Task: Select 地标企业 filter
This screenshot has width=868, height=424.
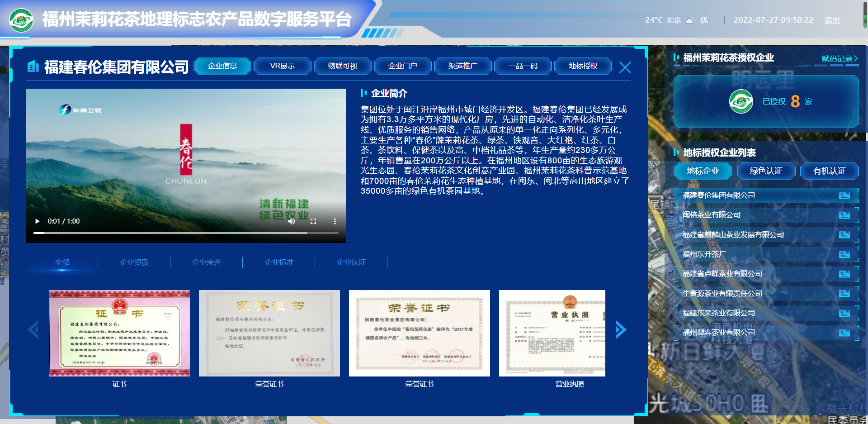Action: [703, 171]
